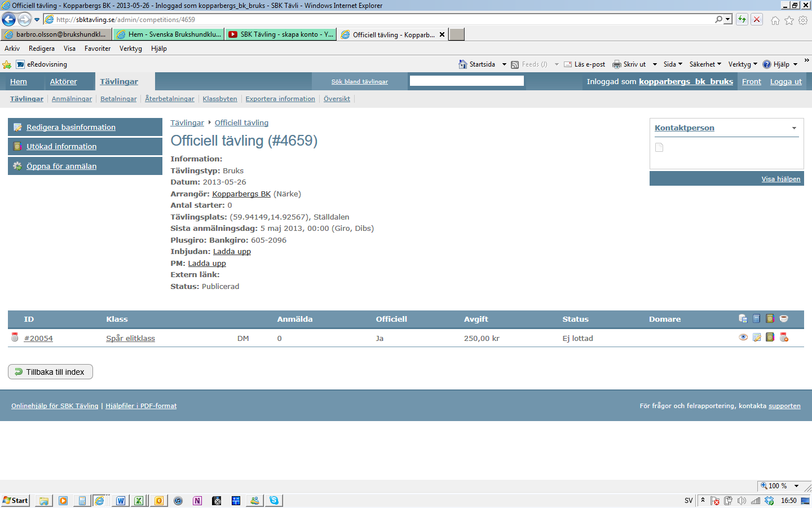Click the Tillbaka till index button
The image size is (812, 508).
[x=50, y=372]
